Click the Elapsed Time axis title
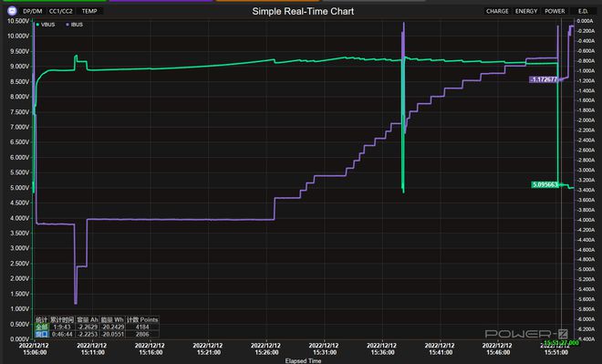 click(x=303, y=361)
